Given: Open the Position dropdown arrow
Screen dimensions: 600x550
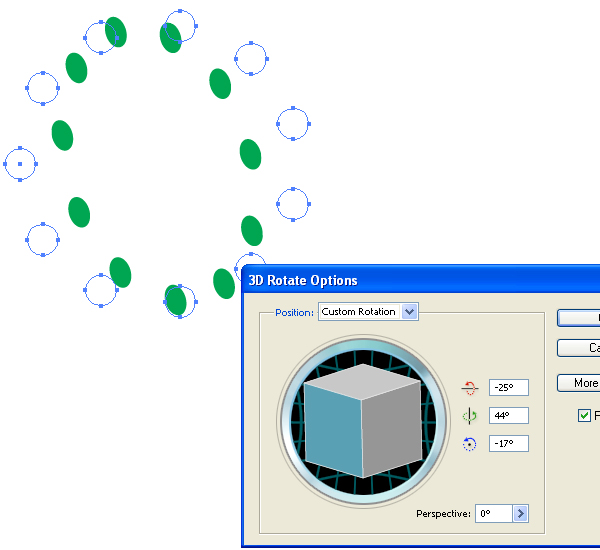Looking at the screenshot, I should pos(409,312).
